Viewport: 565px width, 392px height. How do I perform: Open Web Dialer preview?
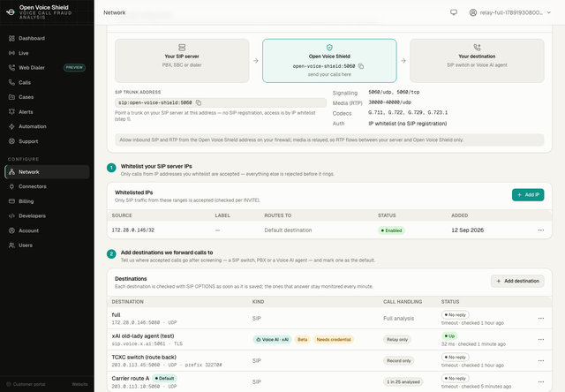click(x=47, y=68)
